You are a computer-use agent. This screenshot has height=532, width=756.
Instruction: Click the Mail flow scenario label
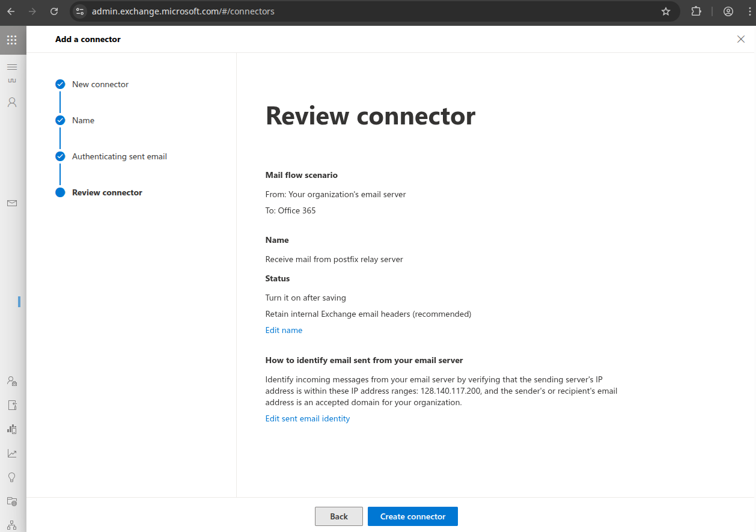coord(302,175)
